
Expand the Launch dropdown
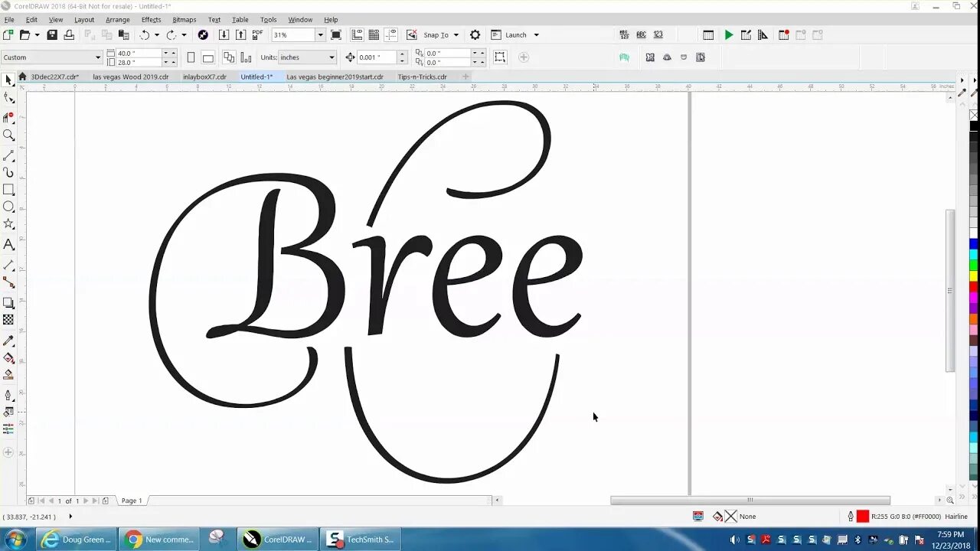pos(536,34)
